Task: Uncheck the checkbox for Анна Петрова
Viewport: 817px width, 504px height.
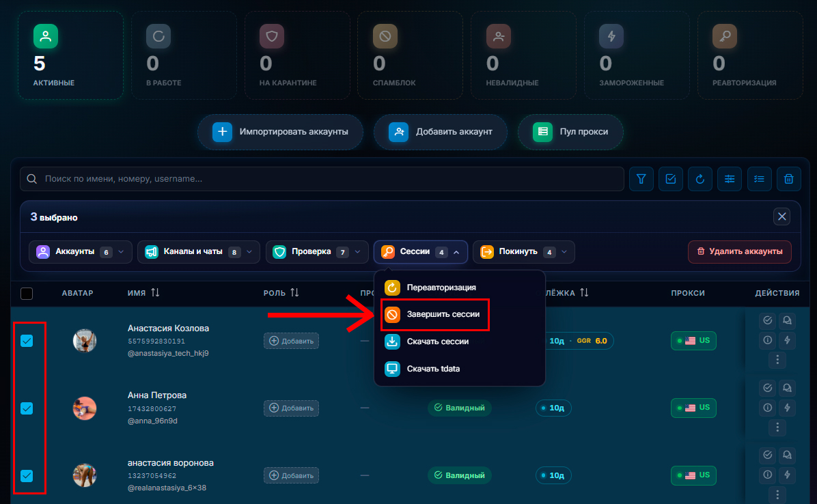Action: pyautogui.click(x=27, y=408)
